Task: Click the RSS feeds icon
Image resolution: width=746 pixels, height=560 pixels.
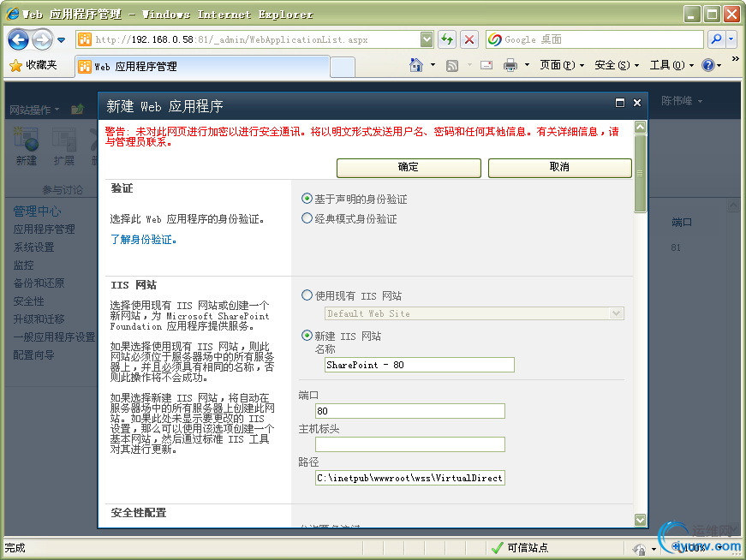Action: [452, 66]
